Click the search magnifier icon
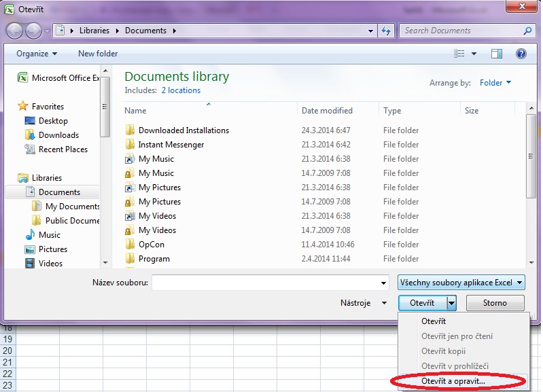The height and width of the screenshot is (392, 543). (x=527, y=31)
